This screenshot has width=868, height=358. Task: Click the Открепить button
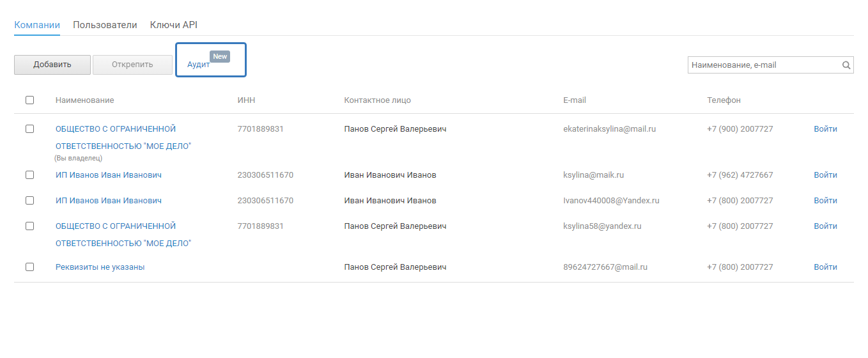click(x=132, y=65)
